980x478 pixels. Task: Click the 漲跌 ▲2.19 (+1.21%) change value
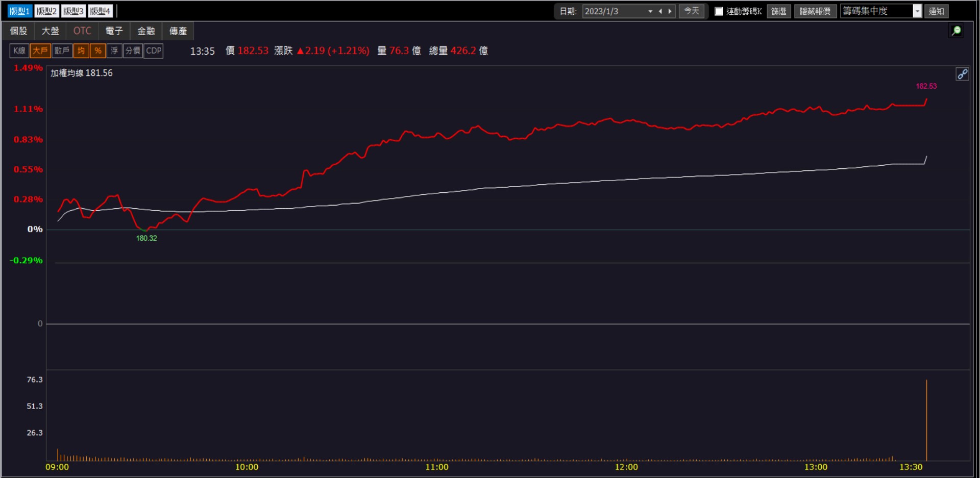point(322,51)
